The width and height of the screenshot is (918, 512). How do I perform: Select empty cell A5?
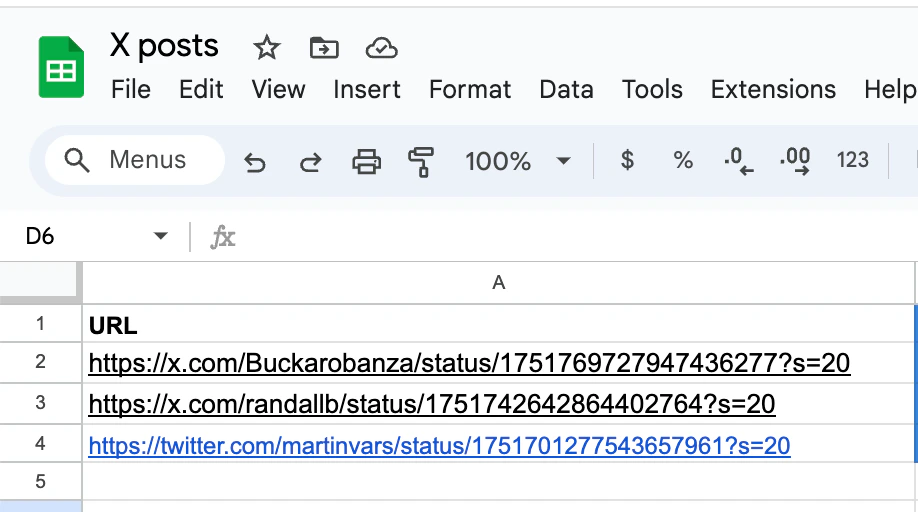[x=498, y=481]
